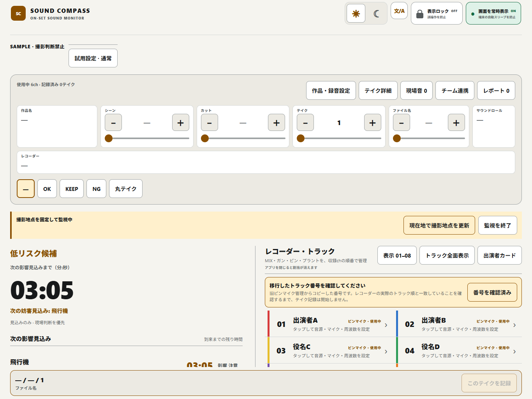This screenshot has height=399, width=532.
Task: Expand track 04 役名D chevron
Action: coord(514,351)
